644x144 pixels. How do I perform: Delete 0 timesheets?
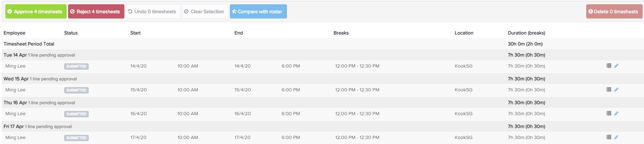click(614, 11)
